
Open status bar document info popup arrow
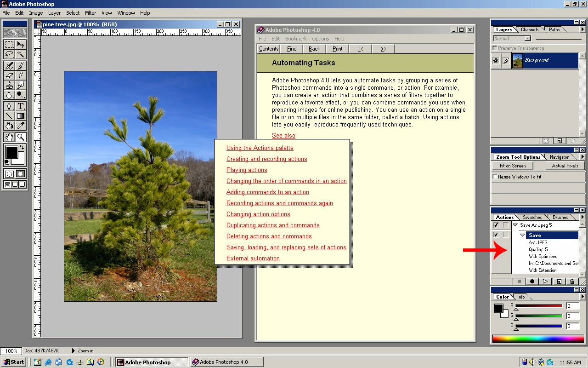(73, 351)
